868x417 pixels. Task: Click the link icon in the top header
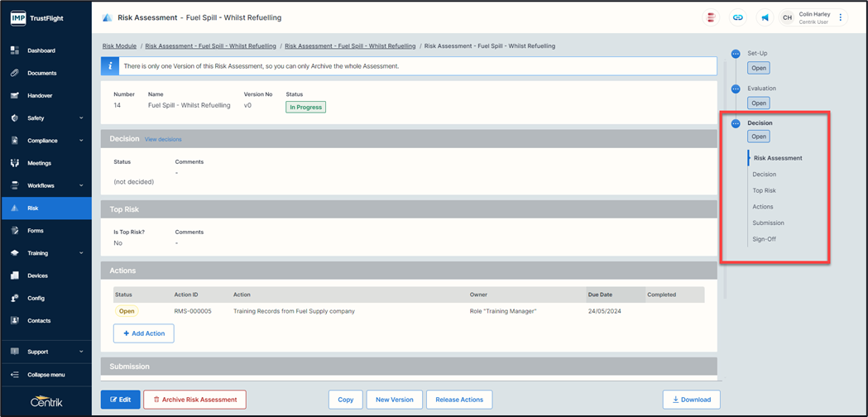click(x=737, y=17)
